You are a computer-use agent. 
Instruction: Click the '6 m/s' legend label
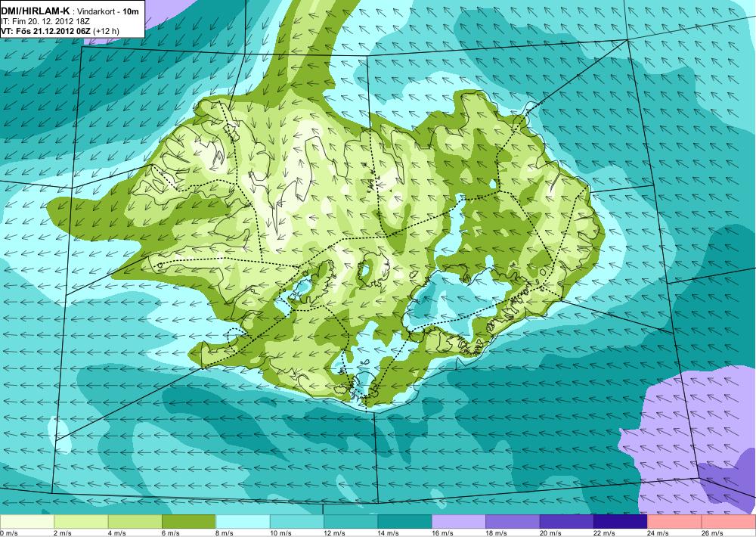click(171, 533)
